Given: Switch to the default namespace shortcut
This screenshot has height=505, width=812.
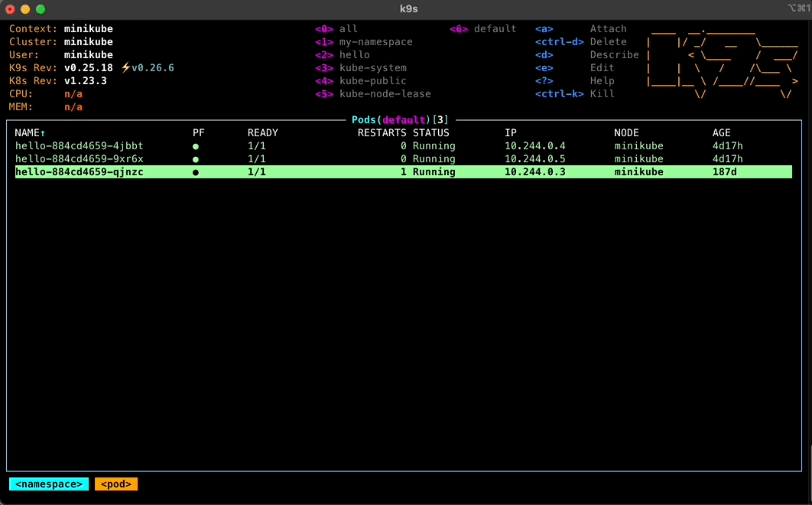Looking at the screenshot, I should pyautogui.click(x=483, y=28).
